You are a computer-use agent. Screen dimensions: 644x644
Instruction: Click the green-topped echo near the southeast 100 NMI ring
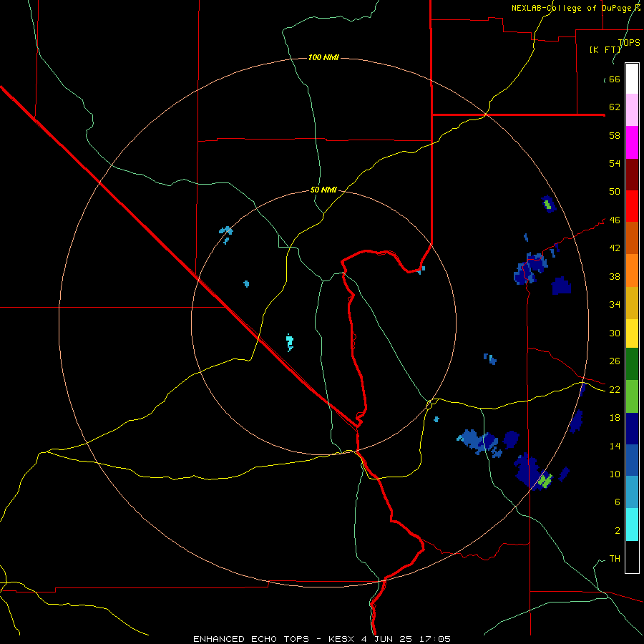click(x=545, y=480)
